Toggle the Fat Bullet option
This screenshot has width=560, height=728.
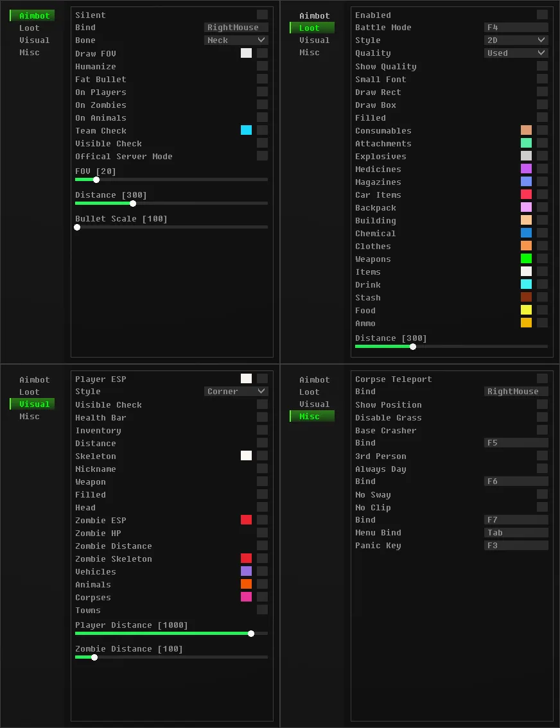[262, 79]
